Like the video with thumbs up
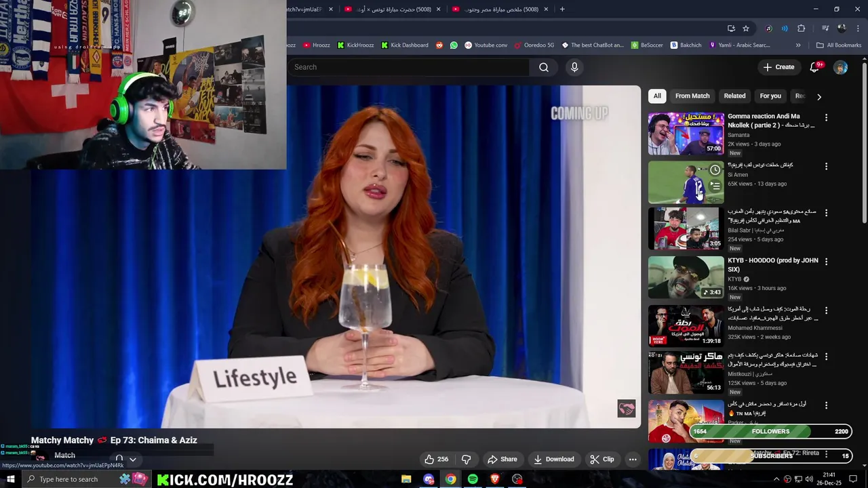 click(x=436, y=459)
